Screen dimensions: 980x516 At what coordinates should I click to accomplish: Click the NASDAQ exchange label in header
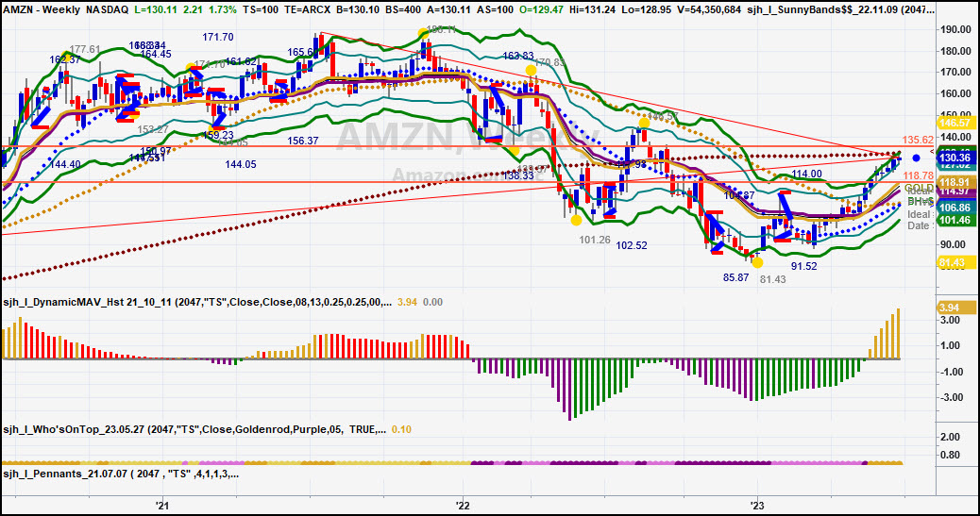click(107, 10)
